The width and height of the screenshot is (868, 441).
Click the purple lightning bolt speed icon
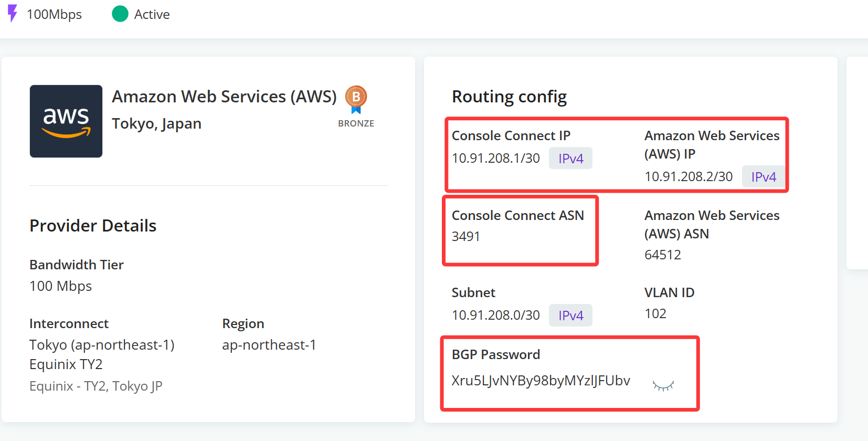(x=13, y=14)
